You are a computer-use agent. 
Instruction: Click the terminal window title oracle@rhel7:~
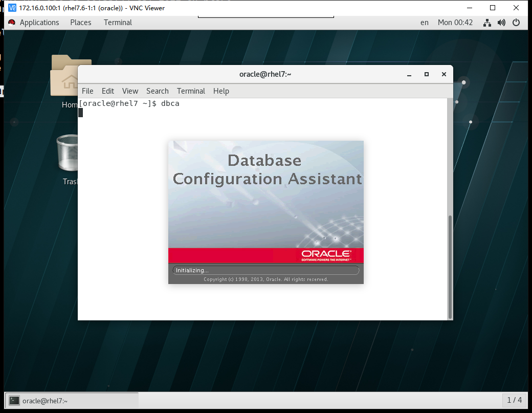click(265, 74)
